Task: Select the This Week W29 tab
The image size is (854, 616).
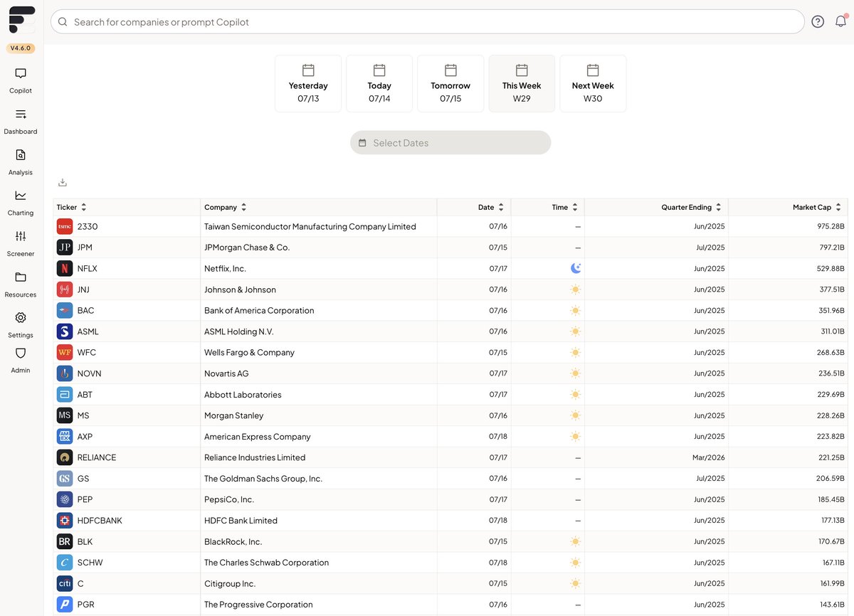Action: pyautogui.click(x=522, y=84)
